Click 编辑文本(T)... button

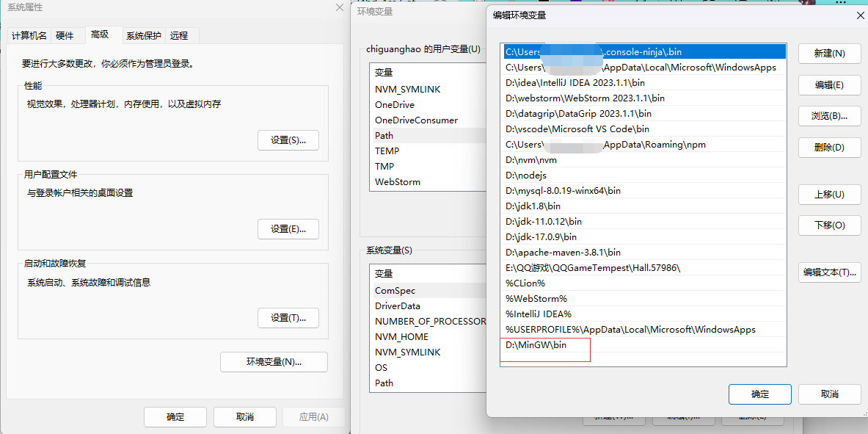coord(829,272)
